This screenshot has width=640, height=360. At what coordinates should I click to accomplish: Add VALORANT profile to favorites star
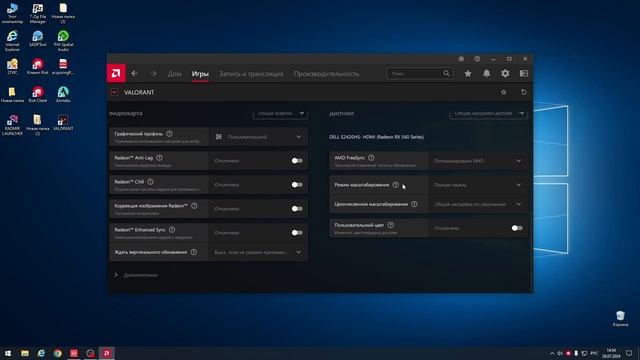coord(504,92)
